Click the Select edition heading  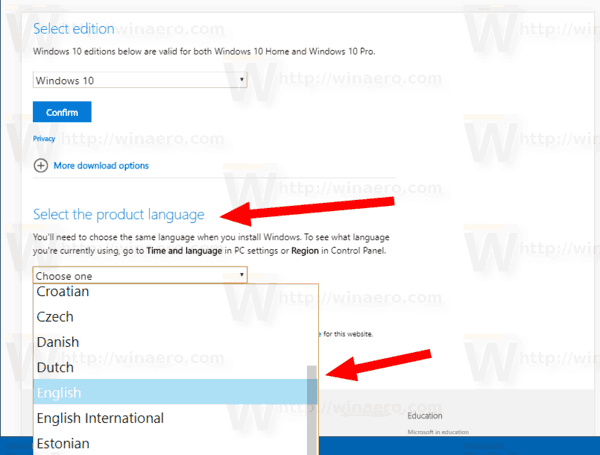tap(73, 29)
